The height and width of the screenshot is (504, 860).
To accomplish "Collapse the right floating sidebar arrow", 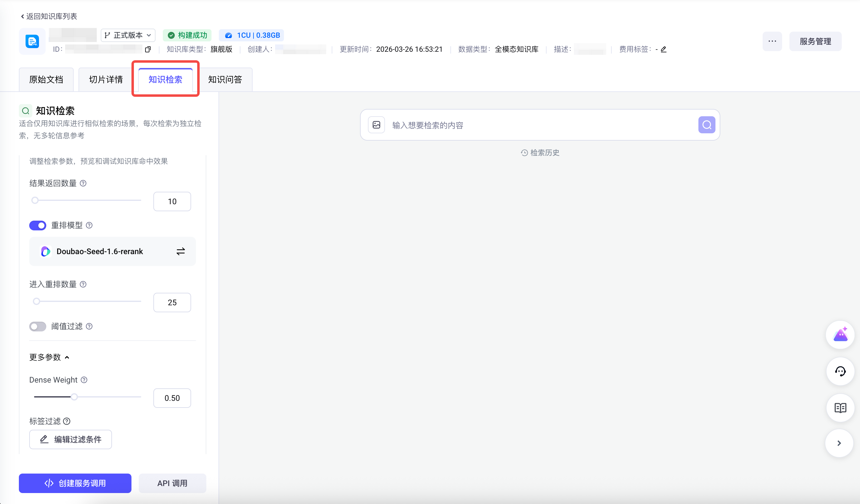I will click(x=839, y=443).
